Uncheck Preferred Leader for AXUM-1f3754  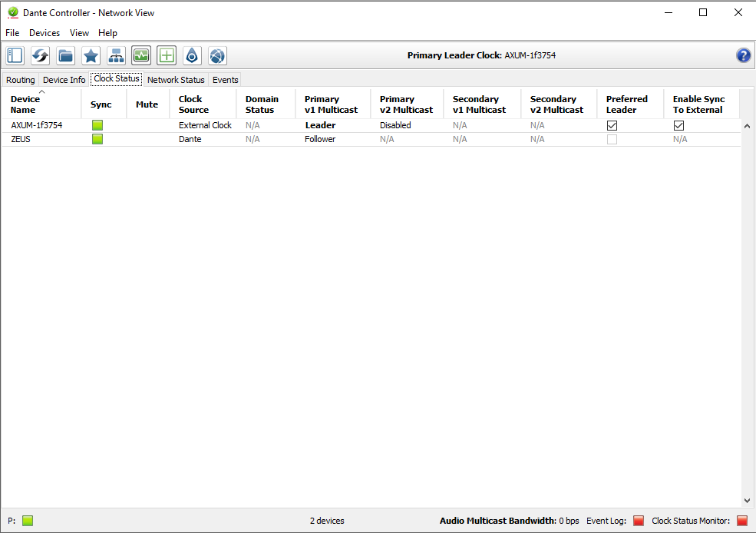(612, 125)
